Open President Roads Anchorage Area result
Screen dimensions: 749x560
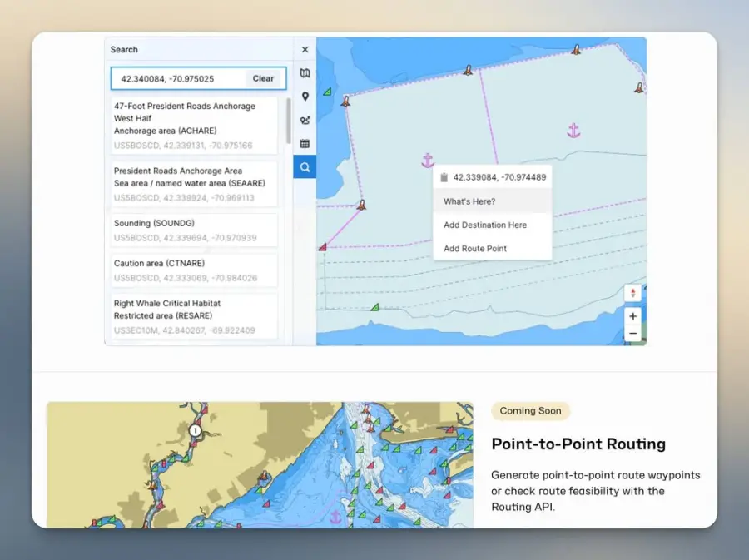point(194,184)
